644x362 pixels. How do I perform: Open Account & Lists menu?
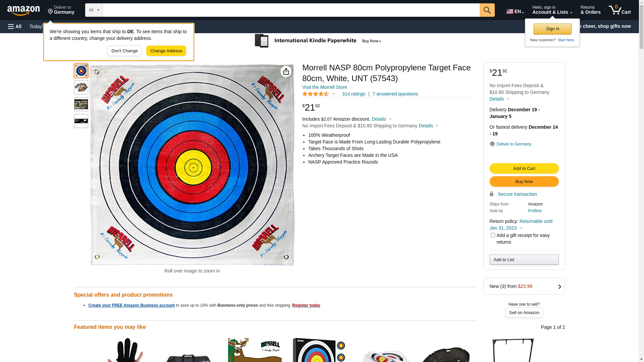552,10
